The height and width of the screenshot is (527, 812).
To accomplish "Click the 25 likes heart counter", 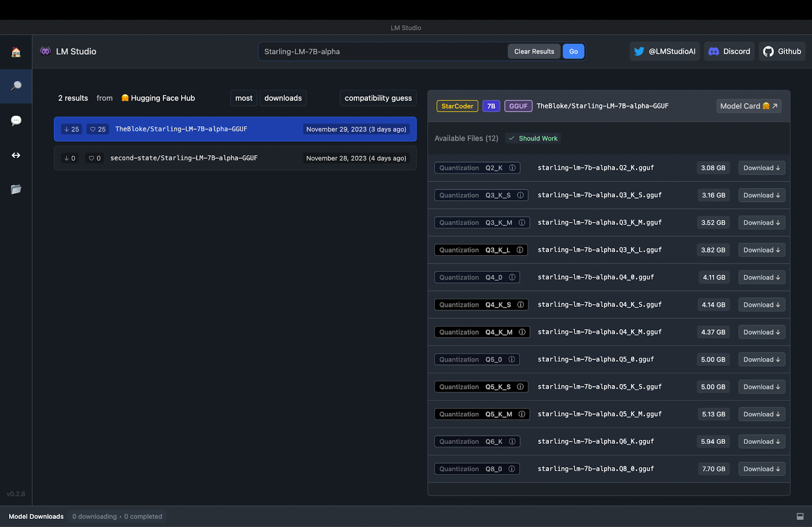I will point(97,129).
